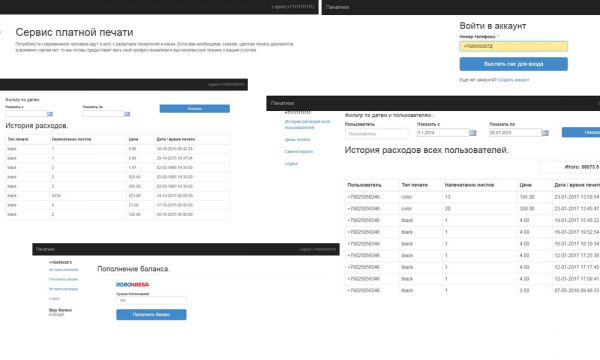Click the Ваш баланс label in sidebar

pos(60,310)
